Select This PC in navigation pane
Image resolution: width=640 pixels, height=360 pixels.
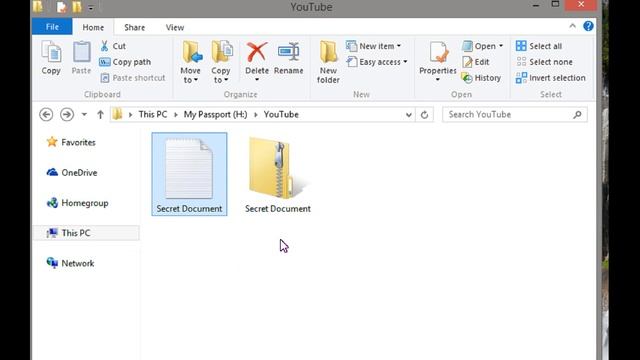pyautogui.click(x=86, y=233)
